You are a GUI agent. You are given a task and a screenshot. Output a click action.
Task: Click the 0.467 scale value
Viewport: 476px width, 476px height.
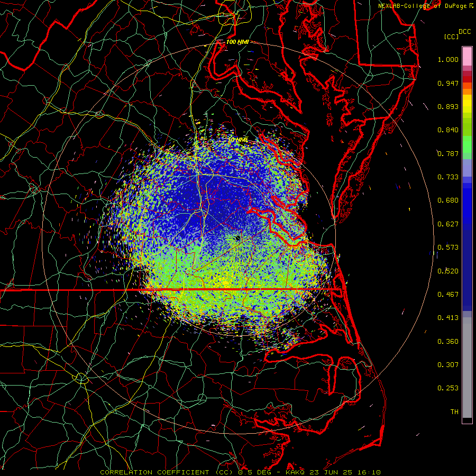coord(448,295)
